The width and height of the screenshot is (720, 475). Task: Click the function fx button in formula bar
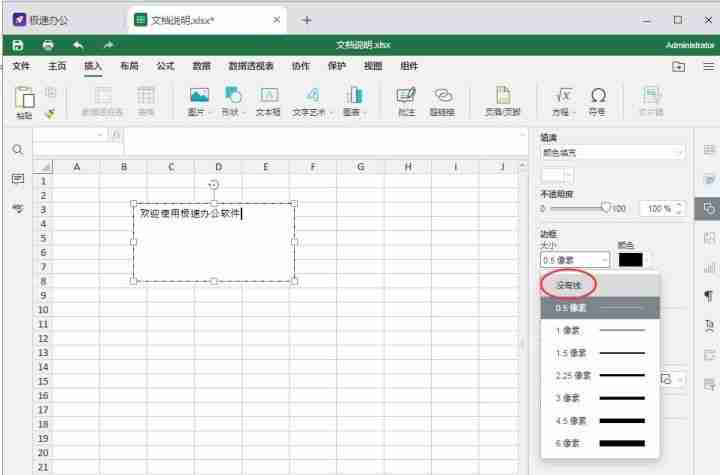point(116,135)
